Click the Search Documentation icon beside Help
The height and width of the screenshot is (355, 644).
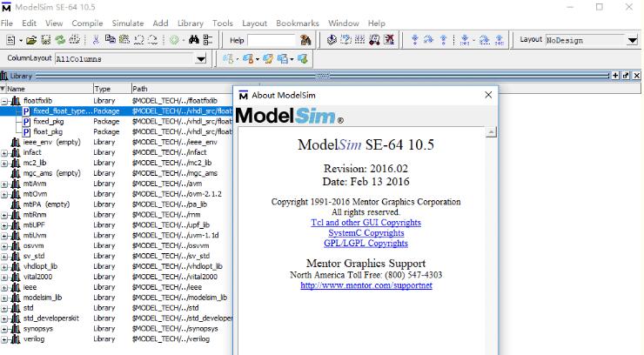coord(305,40)
